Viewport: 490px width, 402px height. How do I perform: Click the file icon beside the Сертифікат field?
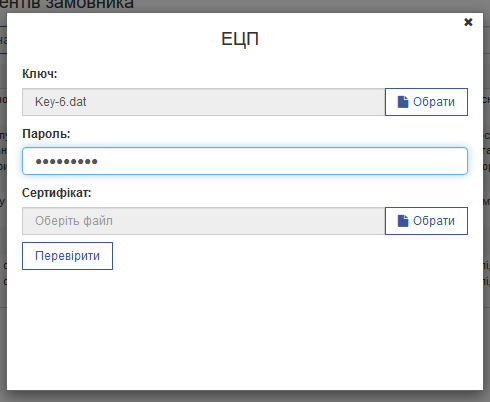(x=403, y=221)
